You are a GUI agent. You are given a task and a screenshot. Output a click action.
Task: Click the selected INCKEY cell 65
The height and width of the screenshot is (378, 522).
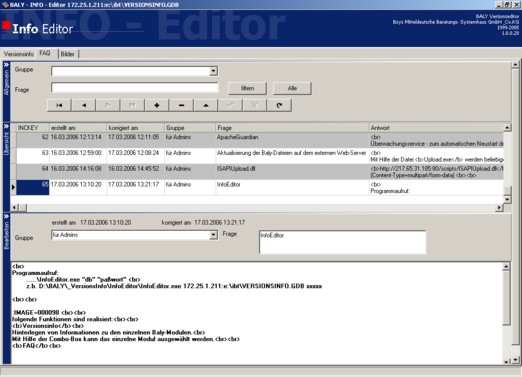[x=33, y=187]
